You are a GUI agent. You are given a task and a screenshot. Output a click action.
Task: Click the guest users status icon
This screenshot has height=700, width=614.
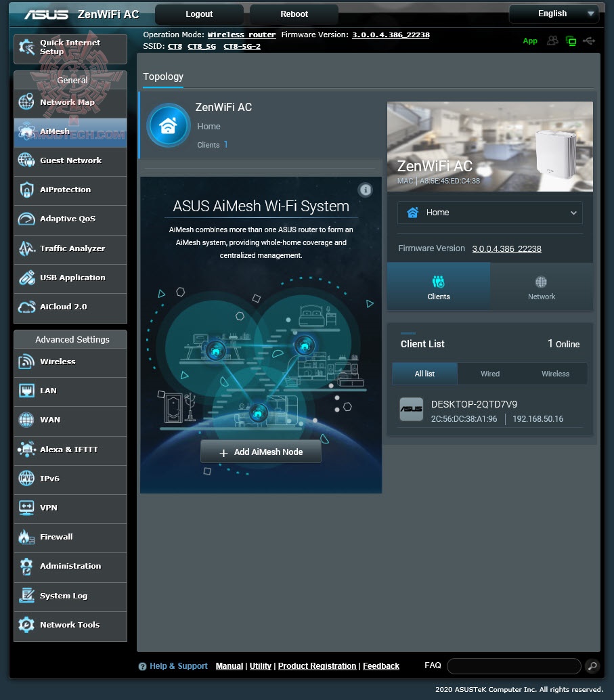tap(553, 41)
